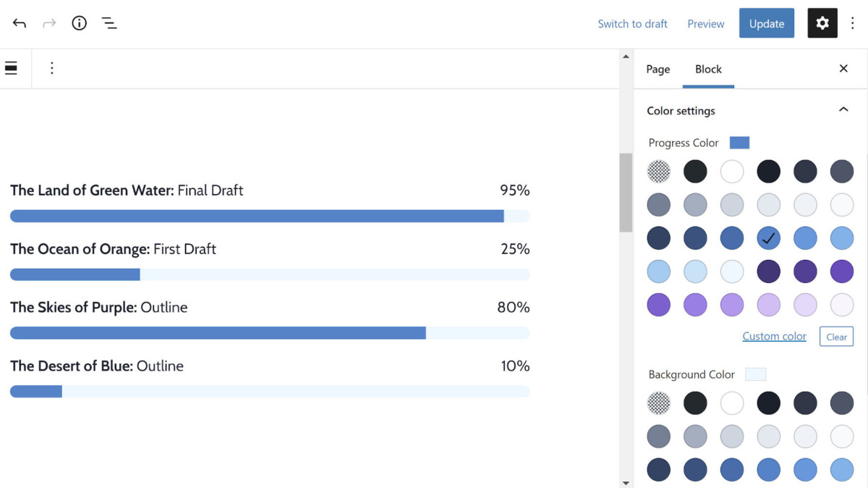This screenshot has height=488, width=868.
Task: Click the block alignment icon
Action: click(12, 68)
